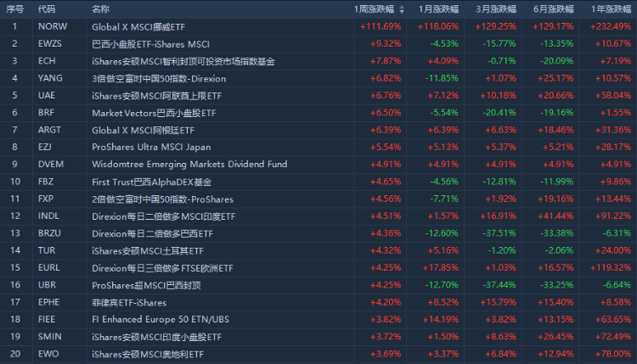Screen dimensions: 637x364
Task: Click NORW weekly change +111.69%
Action: pyautogui.click(x=381, y=27)
